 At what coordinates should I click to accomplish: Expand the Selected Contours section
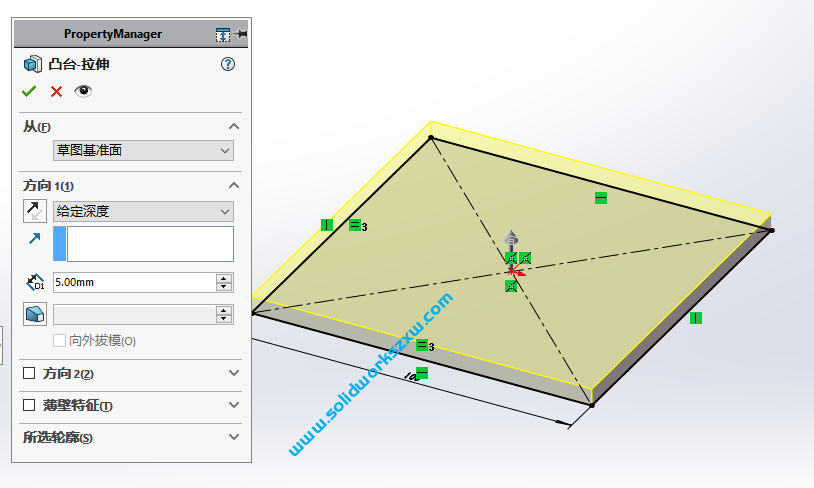(x=234, y=437)
